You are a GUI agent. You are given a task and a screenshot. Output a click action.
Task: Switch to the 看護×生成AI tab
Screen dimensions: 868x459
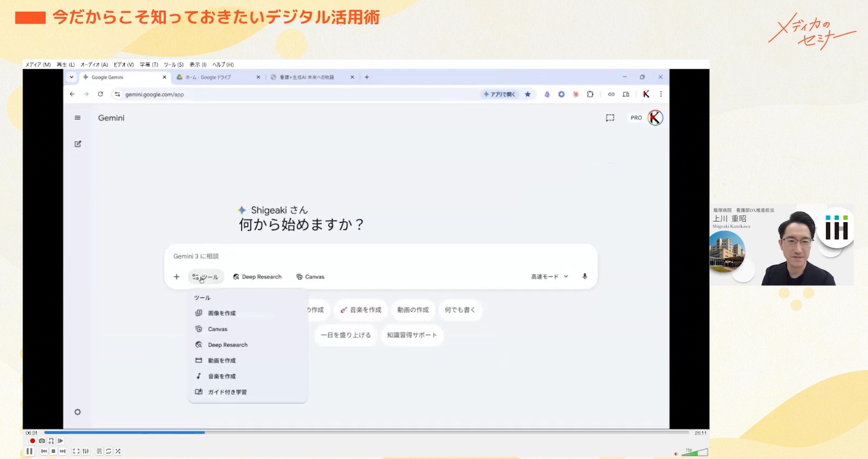point(311,77)
